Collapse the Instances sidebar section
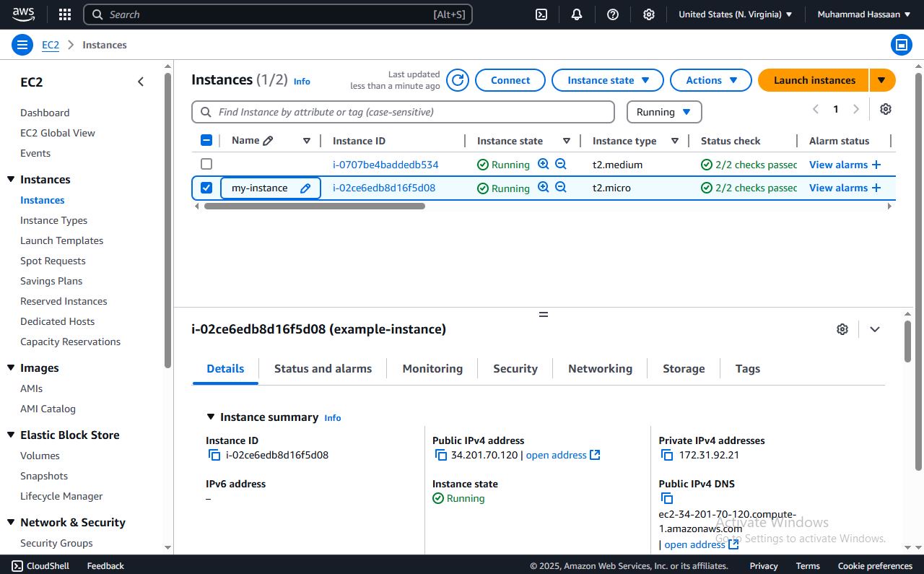This screenshot has width=924, height=574. click(x=11, y=179)
